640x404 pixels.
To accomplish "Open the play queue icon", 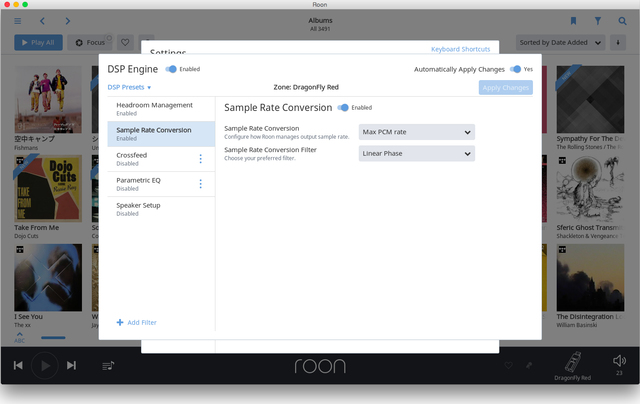I will (108, 366).
